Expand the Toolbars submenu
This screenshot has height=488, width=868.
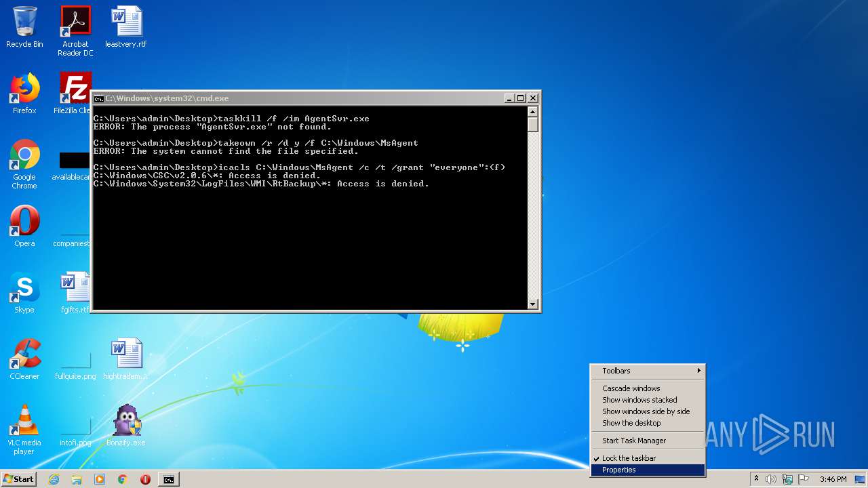pos(648,371)
